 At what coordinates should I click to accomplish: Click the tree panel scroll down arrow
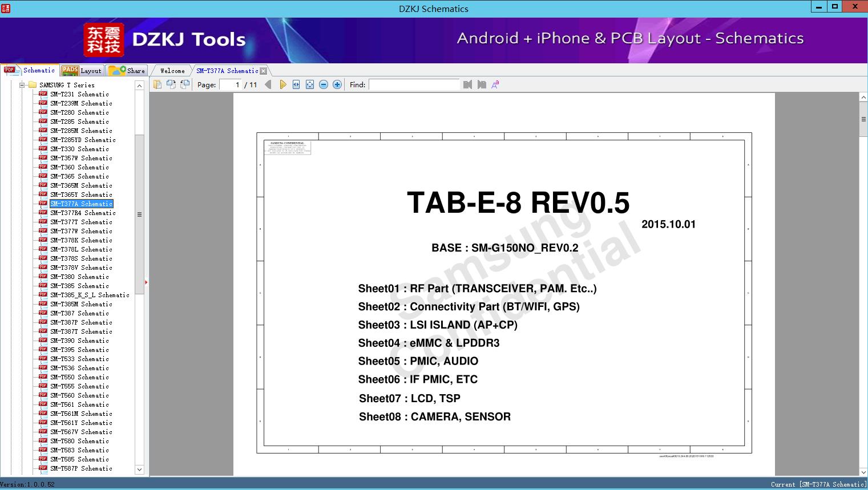click(139, 469)
